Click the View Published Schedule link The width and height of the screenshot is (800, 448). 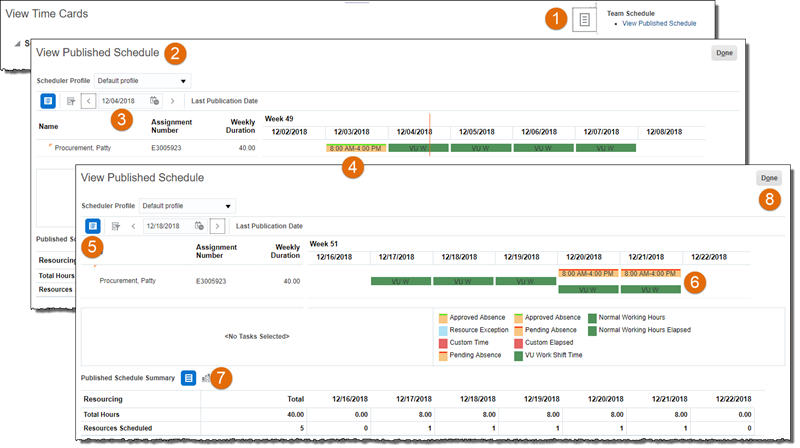click(x=659, y=23)
